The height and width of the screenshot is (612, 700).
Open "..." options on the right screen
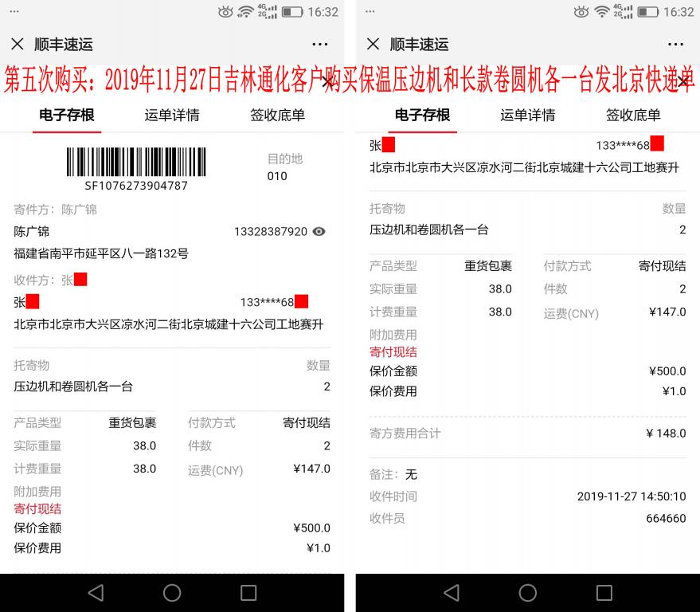tap(675, 45)
